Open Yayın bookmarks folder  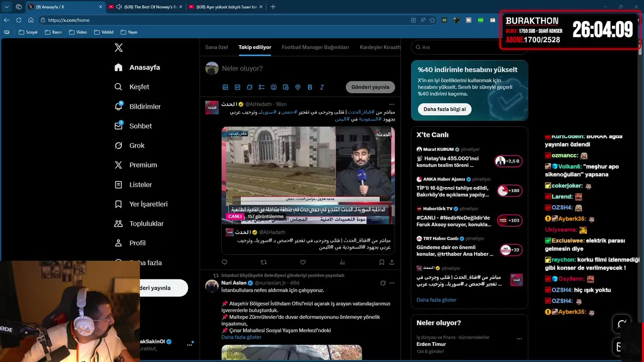(x=129, y=32)
